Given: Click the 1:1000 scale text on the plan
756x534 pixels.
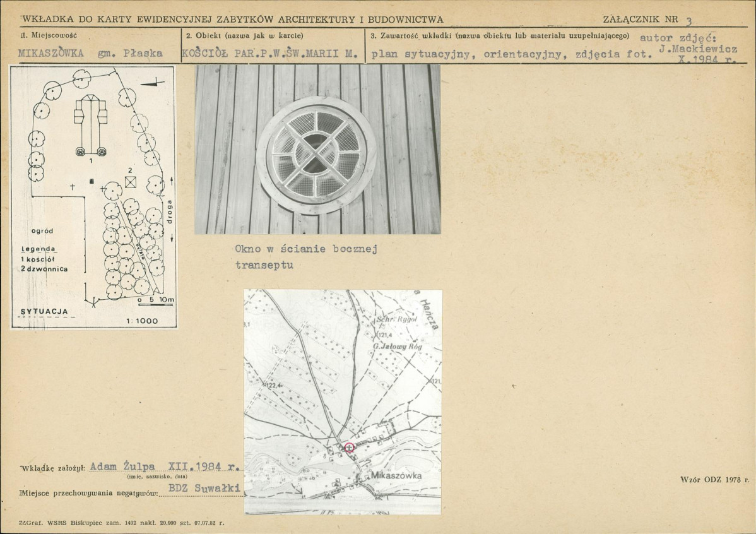Looking at the screenshot, I should (142, 321).
